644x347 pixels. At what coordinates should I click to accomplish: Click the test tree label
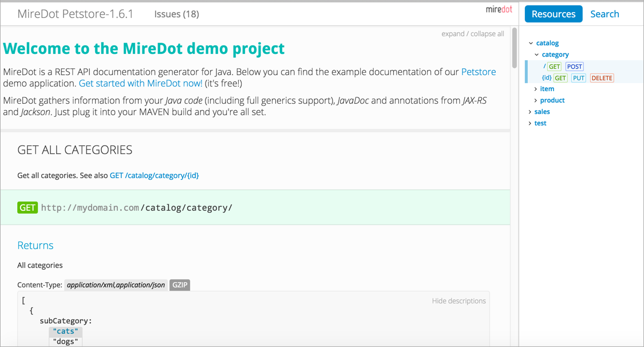(x=540, y=123)
